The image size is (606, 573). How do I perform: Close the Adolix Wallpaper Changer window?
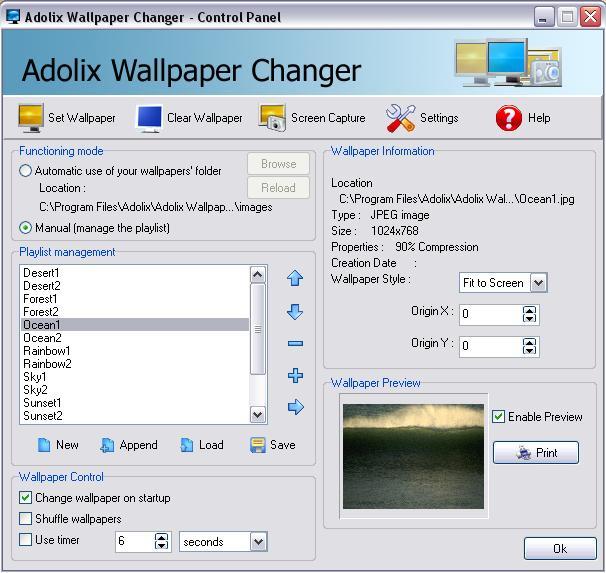[x=590, y=17]
